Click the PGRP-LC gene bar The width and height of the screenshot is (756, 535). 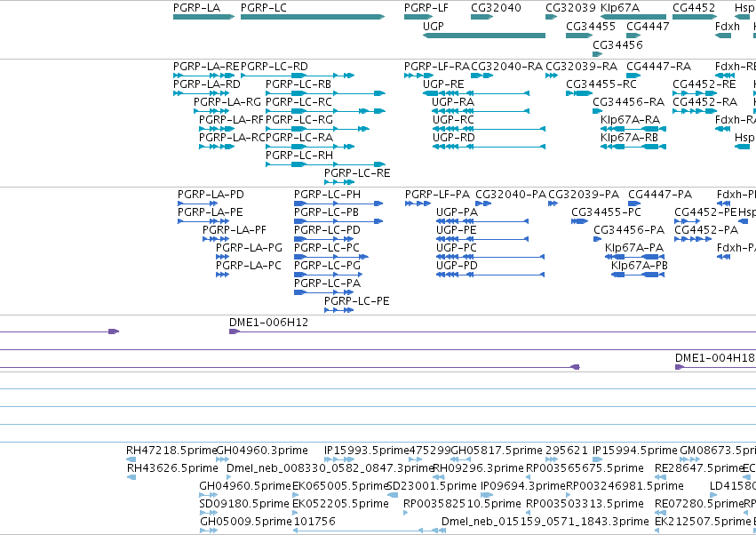(x=313, y=17)
